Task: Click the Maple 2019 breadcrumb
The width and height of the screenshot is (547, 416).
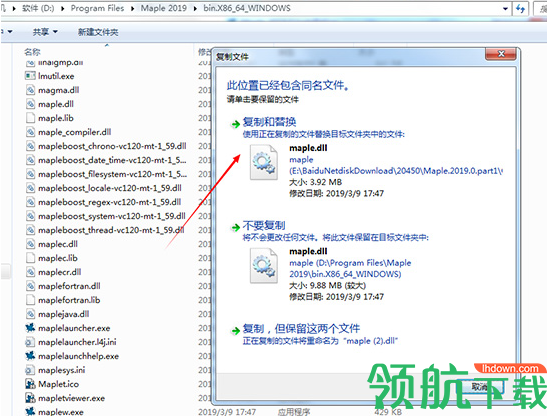Action: pyautogui.click(x=164, y=8)
